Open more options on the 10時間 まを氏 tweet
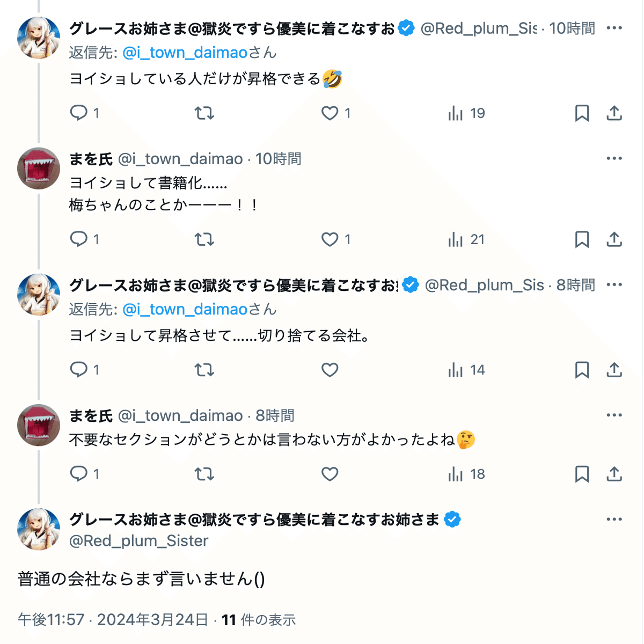The width and height of the screenshot is (644, 644). click(614, 159)
